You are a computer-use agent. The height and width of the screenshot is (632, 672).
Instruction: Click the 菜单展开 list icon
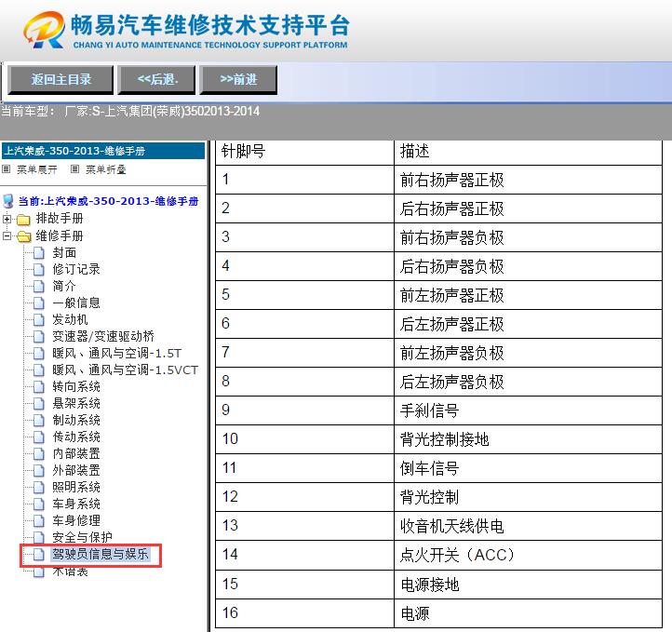tap(6, 169)
